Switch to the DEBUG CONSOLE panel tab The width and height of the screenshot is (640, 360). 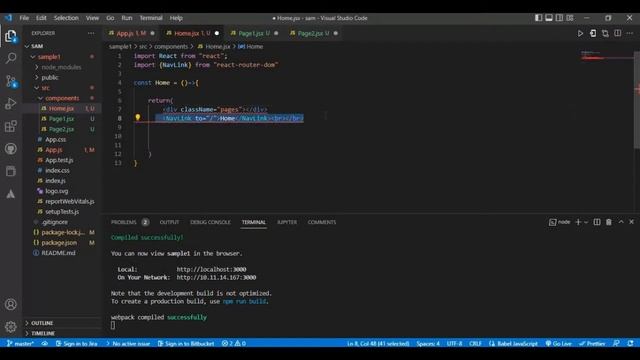click(x=210, y=222)
